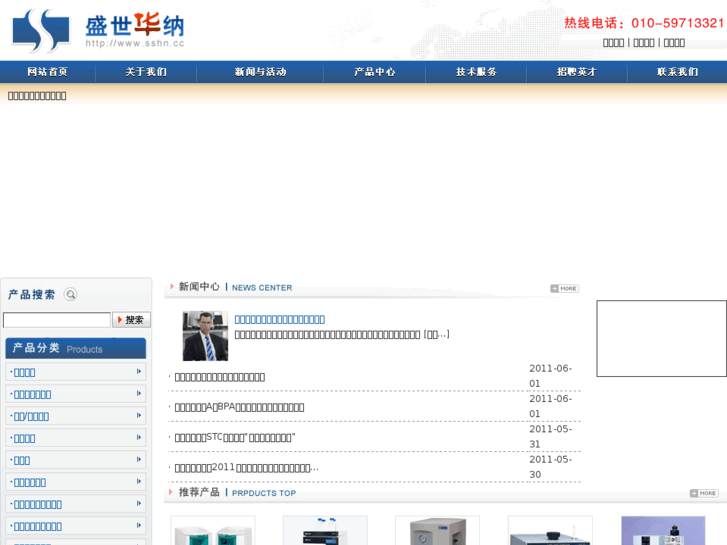The width and height of the screenshot is (727, 545).
Task: Select 产品中心 in the navigation bar
Action: pos(375,72)
